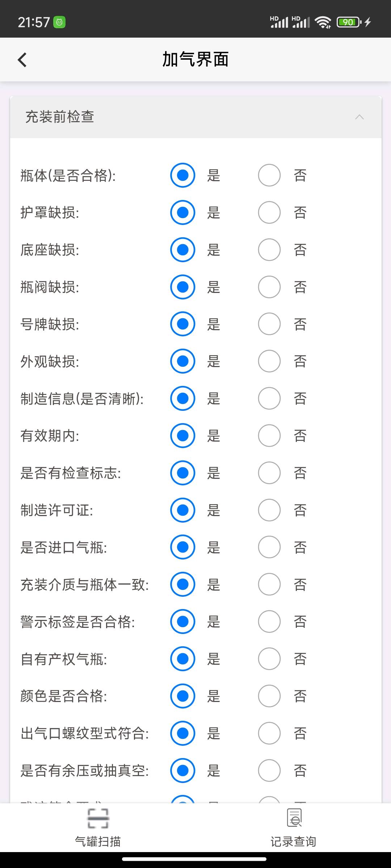Image resolution: width=391 pixels, height=868 pixels.
Task: Mark 号牌缺损 as 否
Action: coord(269,324)
